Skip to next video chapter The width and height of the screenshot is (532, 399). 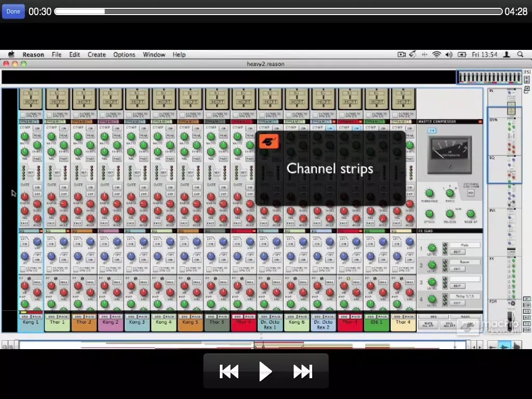(x=303, y=371)
